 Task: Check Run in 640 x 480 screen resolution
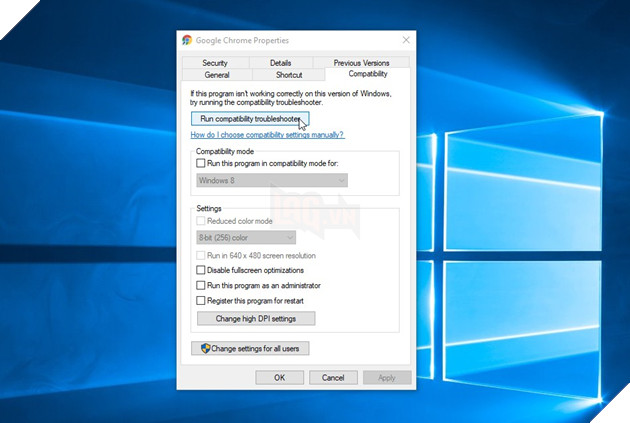pos(200,255)
